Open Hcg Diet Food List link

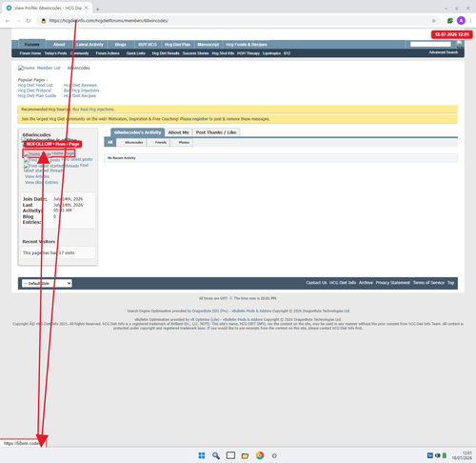35,85
